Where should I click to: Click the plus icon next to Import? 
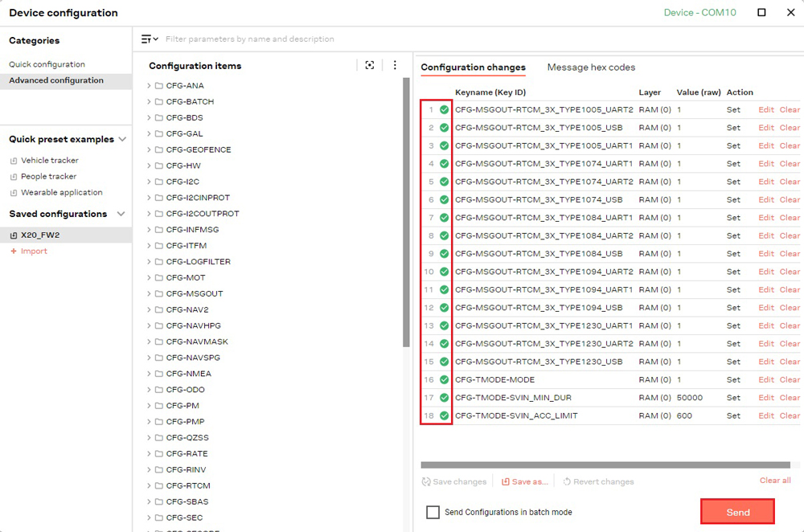point(13,252)
